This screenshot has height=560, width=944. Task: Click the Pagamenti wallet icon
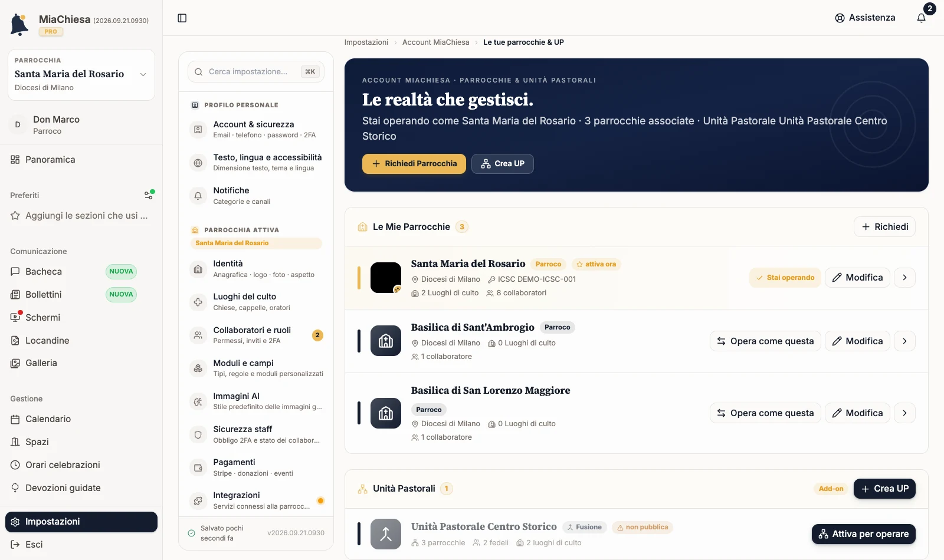(x=198, y=468)
